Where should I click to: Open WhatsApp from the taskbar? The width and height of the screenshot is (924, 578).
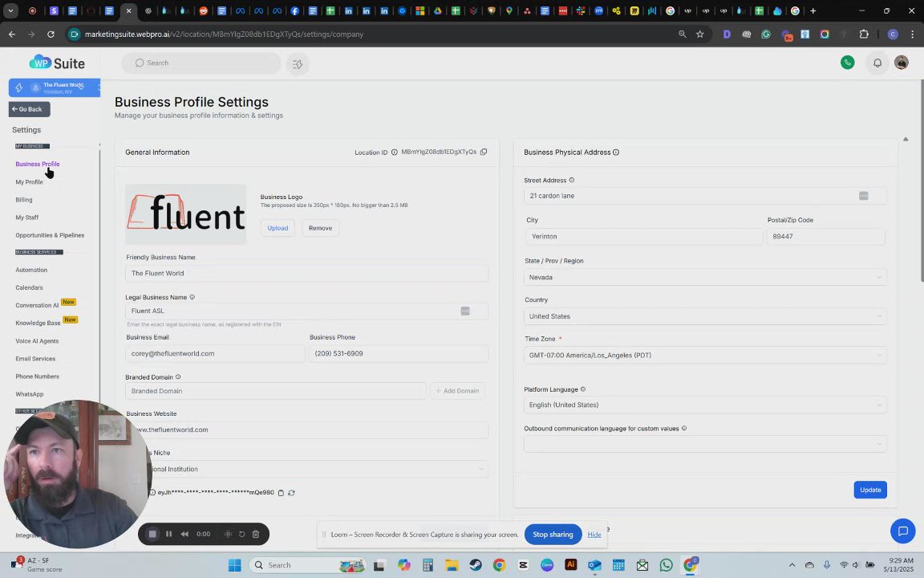666,565
